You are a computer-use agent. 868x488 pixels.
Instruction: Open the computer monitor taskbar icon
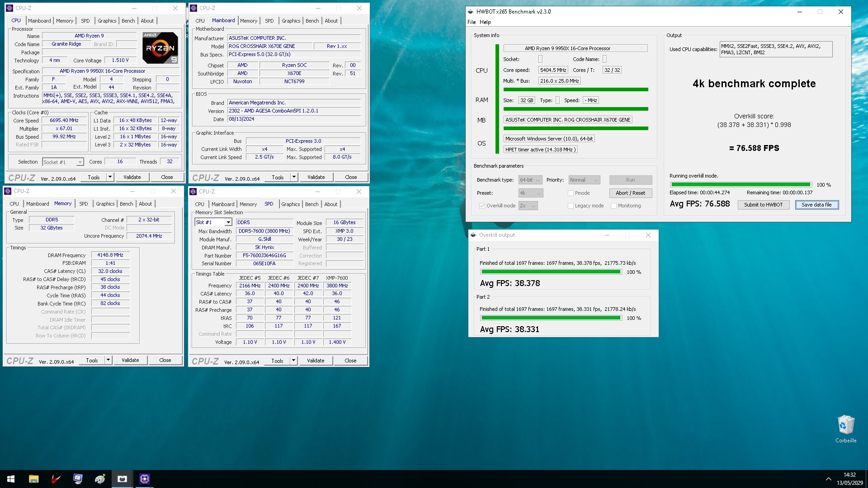click(78, 479)
